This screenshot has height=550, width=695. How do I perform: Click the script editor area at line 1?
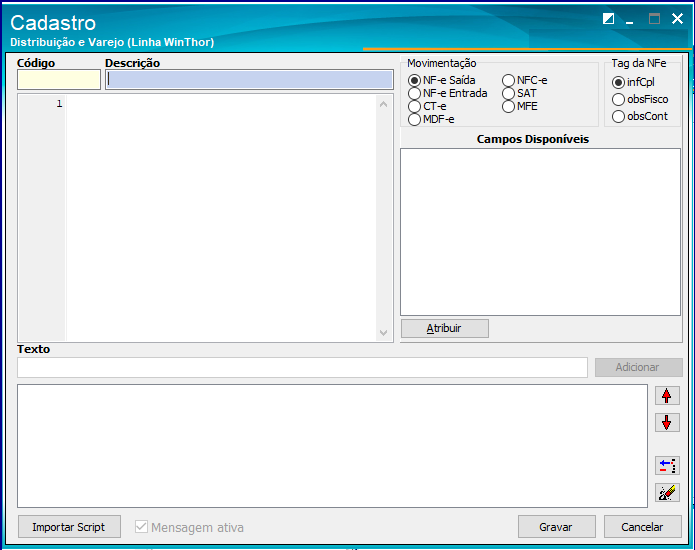click(221, 104)
